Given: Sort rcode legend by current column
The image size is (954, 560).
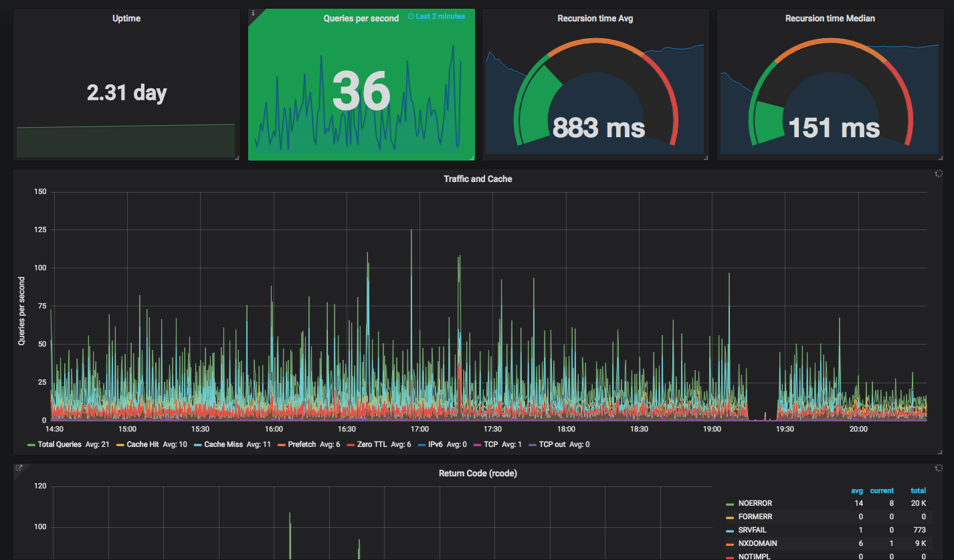Looking at the screenshot, I should pyautogui.click(x=882, y=490).
